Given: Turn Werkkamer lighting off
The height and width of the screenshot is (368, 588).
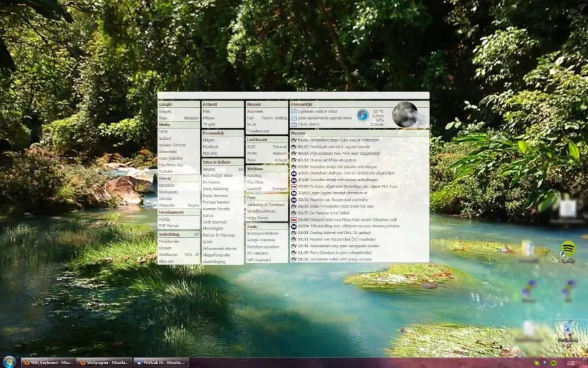Looking at the screenshot, I should [197, 255].
